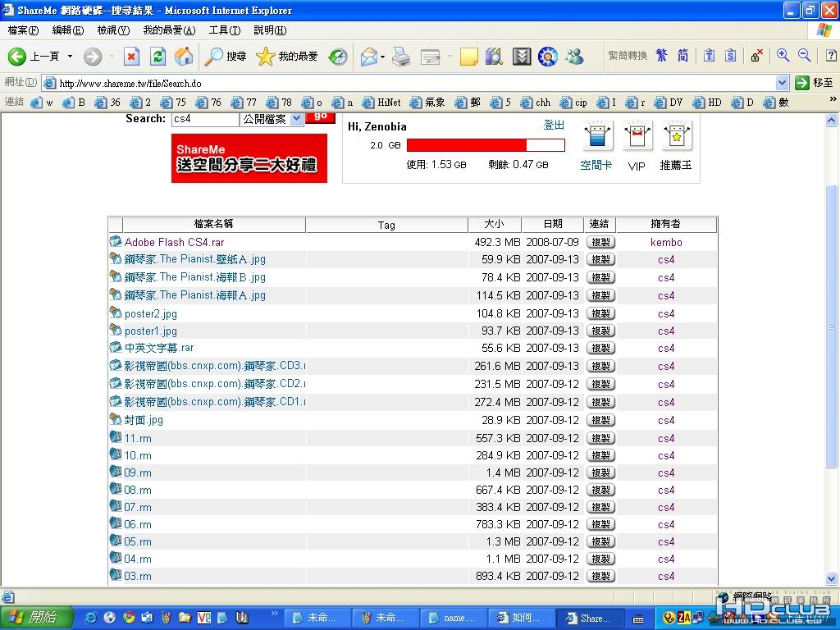
Task: Expand the 公開檔案 search scope dropdown
Action: point(297,119)
